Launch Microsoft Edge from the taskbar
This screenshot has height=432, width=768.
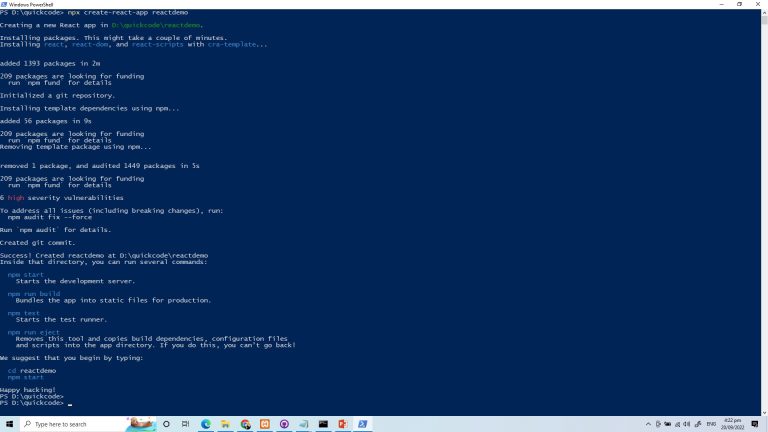click(206, 424)
